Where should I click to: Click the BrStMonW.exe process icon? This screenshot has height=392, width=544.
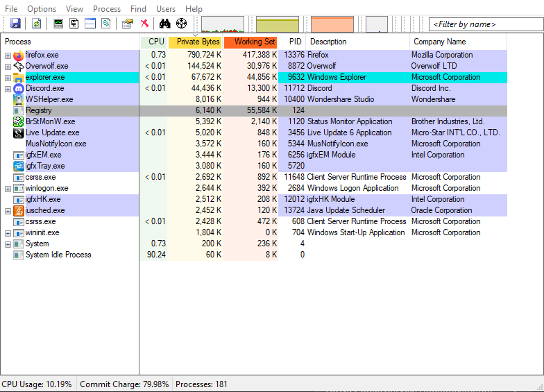coord(18,122)
